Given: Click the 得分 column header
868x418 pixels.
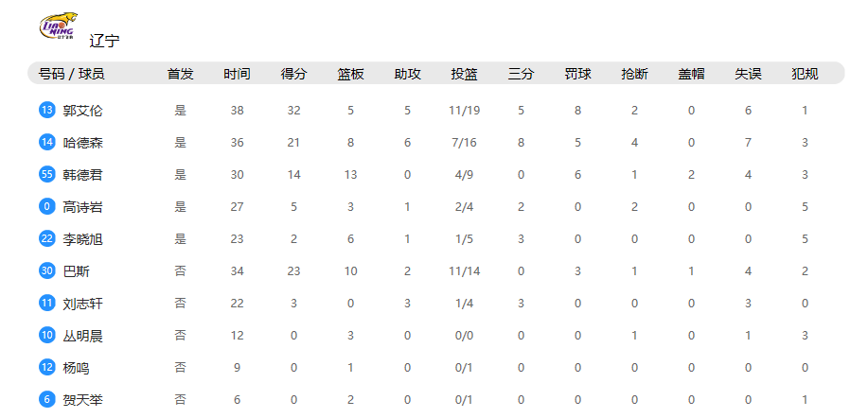Looking at the screenshot, I should click(x=293, y=74).
